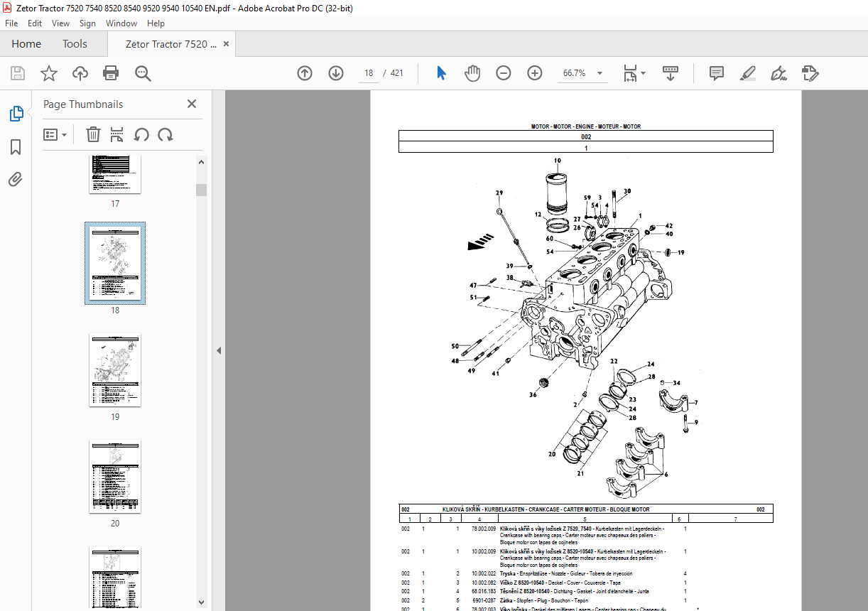Click the part number 10.002.022

484,573
